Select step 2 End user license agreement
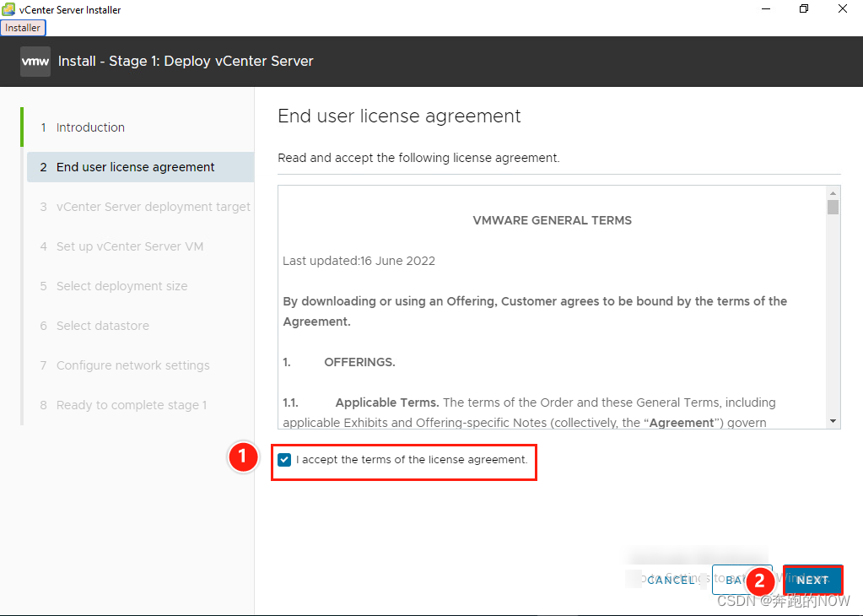The width and height of the screenshot is (863, 616). tap(140, 167)
